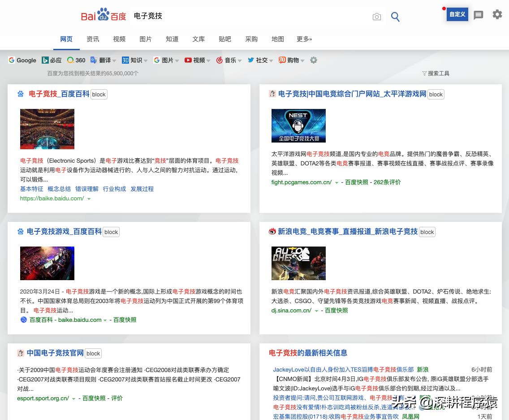Switch to the 采购 tab
Viewport: 509px width, 420px height.
tap(251, 39)
